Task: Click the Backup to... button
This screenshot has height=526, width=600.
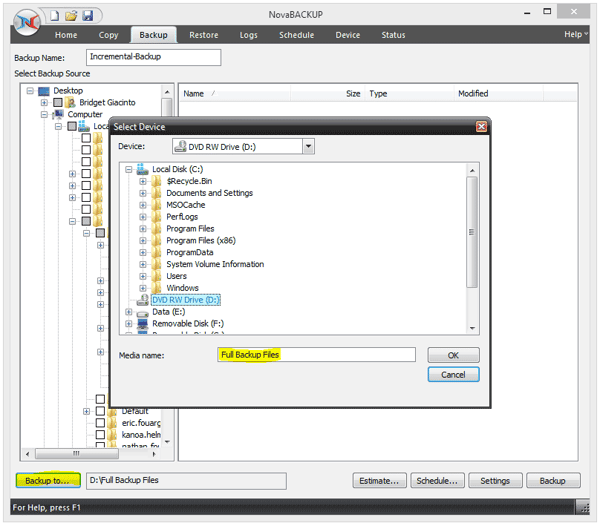Action: [x=48, y=481]
